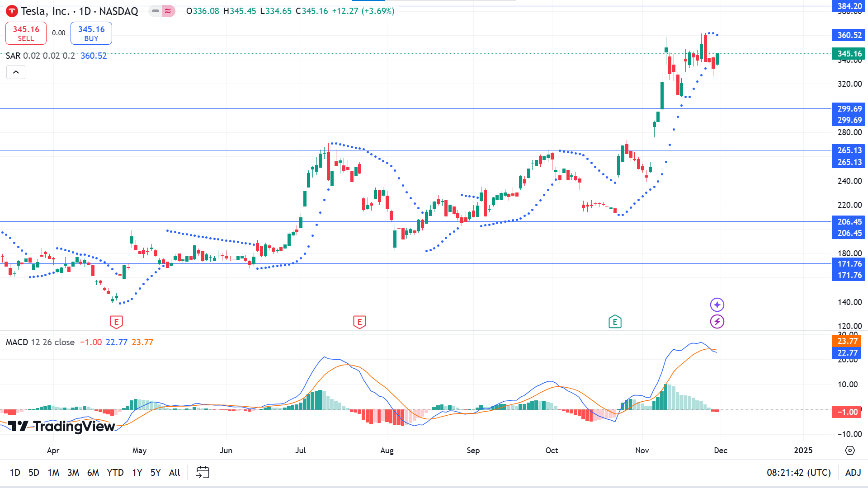Image resolution: width=868 pixels, height=488 pixels.
Task: Select the 1D time range
Action: 15,473
